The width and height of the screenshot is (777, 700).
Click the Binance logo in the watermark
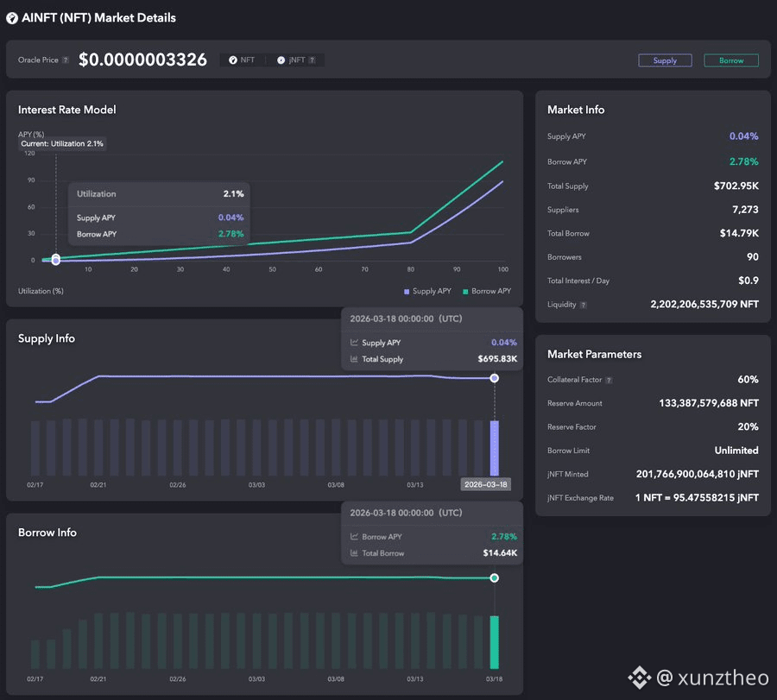[x=639, y=678]
